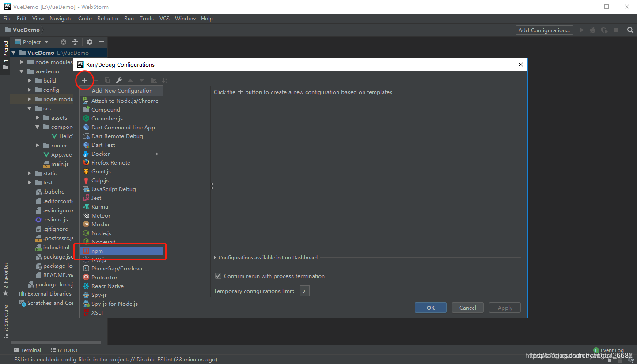Expand the static folder arrow
Viewport: 637px width, 364px height.
point(30,173)
